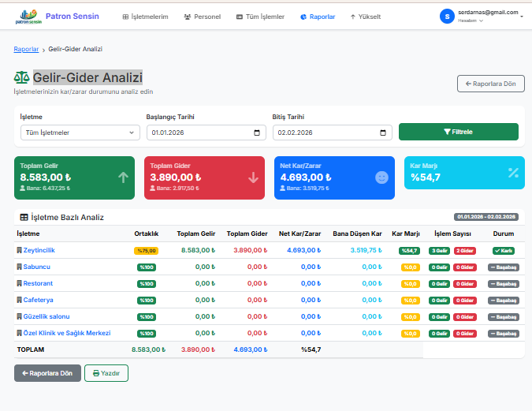Viewport: 532px width, 411px height.
Task: Open the Personel menu
Action: tap(203, 17)
